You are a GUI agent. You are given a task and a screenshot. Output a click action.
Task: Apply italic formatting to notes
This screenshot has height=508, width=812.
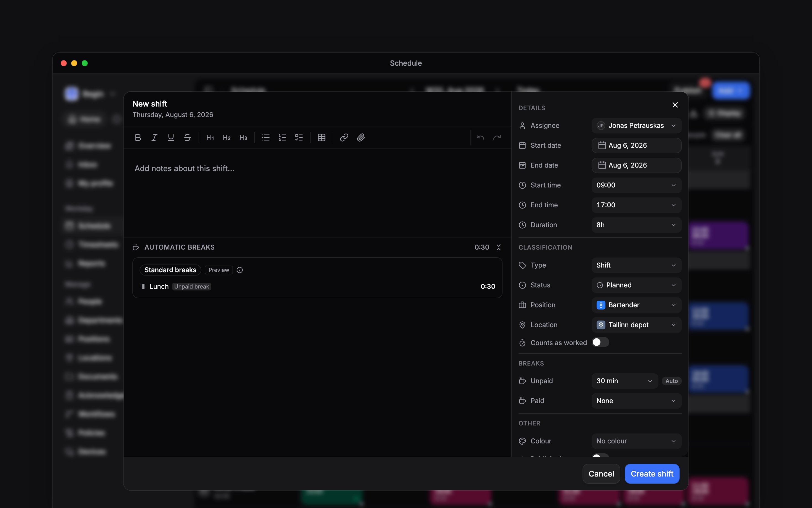click(x=154, y=137)
